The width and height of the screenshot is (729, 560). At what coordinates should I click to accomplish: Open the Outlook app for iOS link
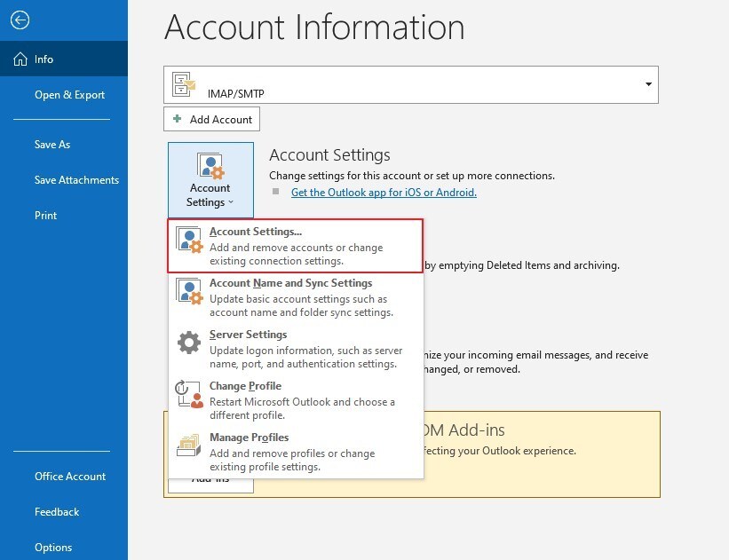click(384, 192)
